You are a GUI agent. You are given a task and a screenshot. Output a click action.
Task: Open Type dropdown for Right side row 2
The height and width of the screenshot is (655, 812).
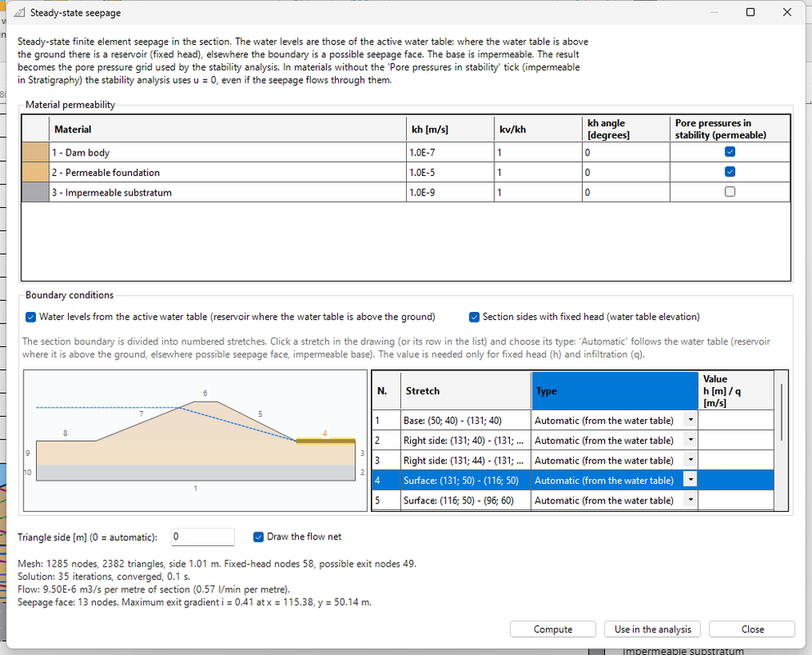[x=690, y=440]
